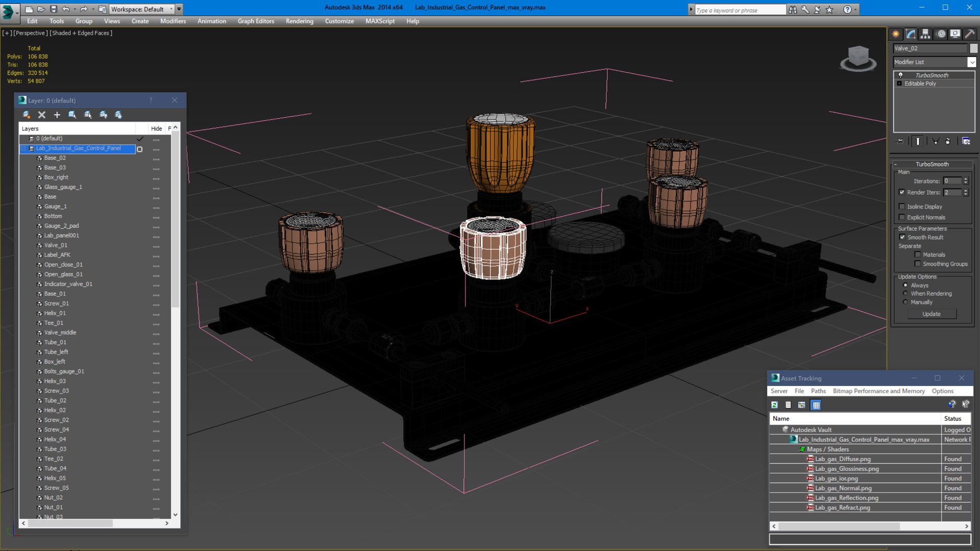The height and width of the screenshot is (551, 980).
Task: Open the Paths menu in Asset Tracking
Action: 818,391
